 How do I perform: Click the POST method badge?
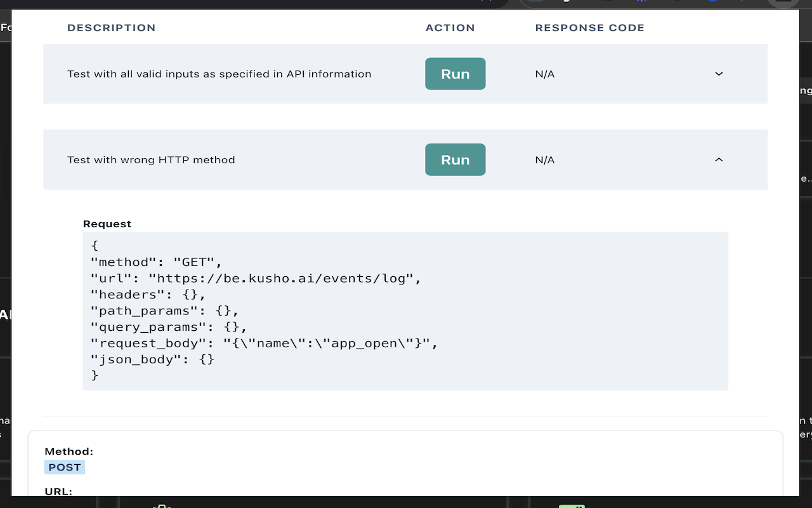pos(64,467)
